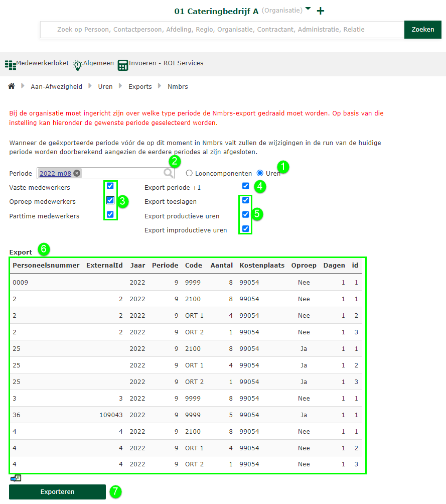Toggle the Oproep medewerkers checkbox
This screenshot has height=504, width=446.
click(x=110, y=200)
